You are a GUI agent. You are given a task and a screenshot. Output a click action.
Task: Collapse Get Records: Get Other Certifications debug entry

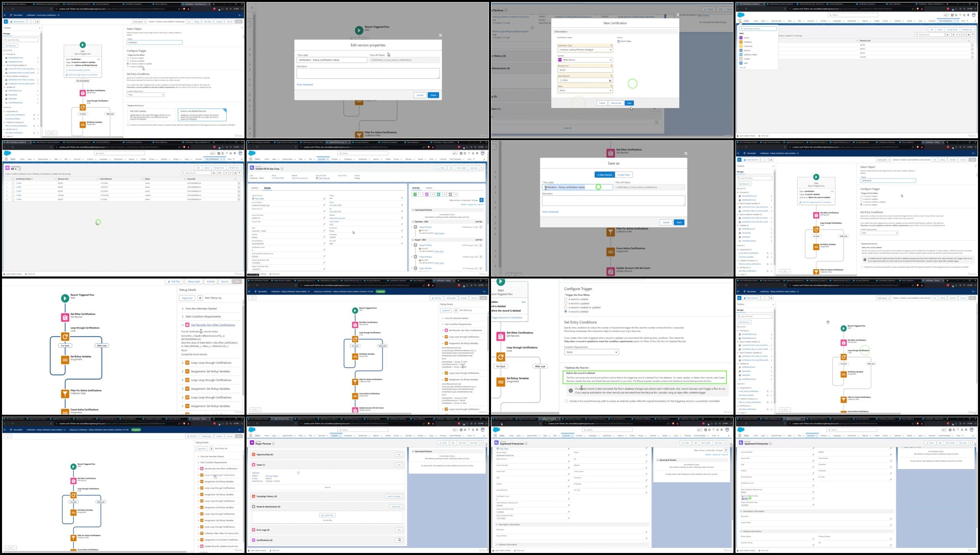click(183, 325)
